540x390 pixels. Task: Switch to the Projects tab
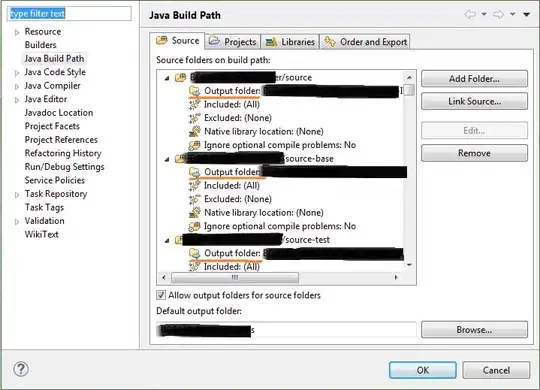[233, 42]
